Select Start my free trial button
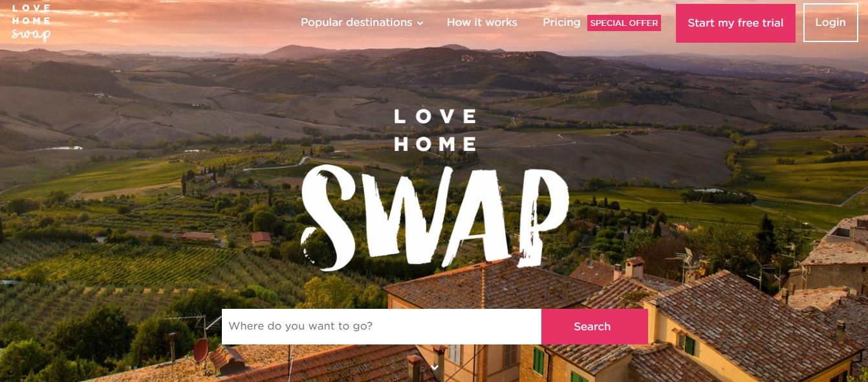This screenshot has height=382, width=868. [x=735, y=23]
